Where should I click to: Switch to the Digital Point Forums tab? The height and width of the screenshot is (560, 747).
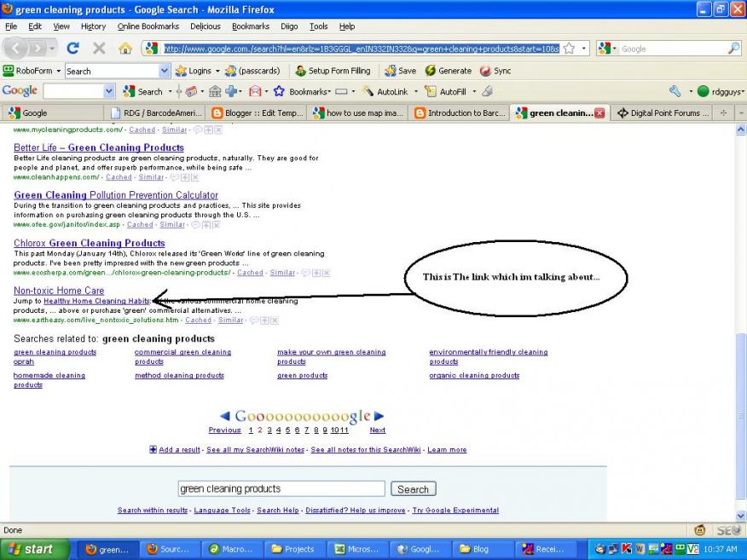click(663, 113)
